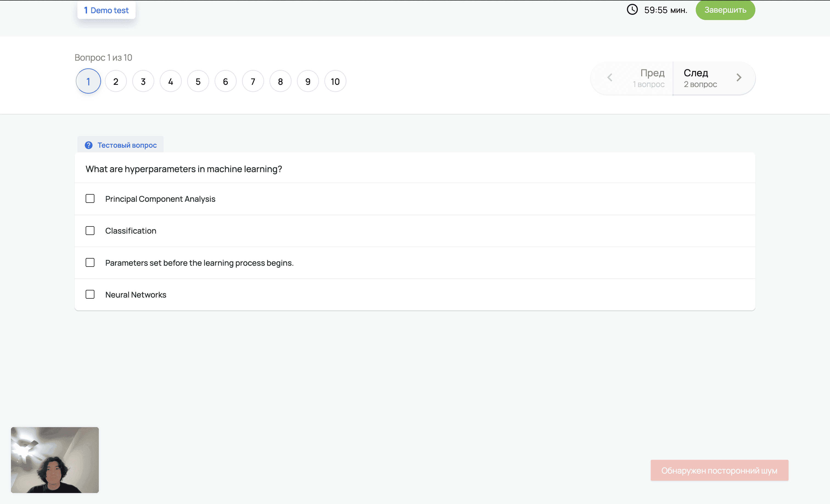Screen dimensions: 830x504
Task: Click the hyperparameters question text
Action: (x=184, y=169)
